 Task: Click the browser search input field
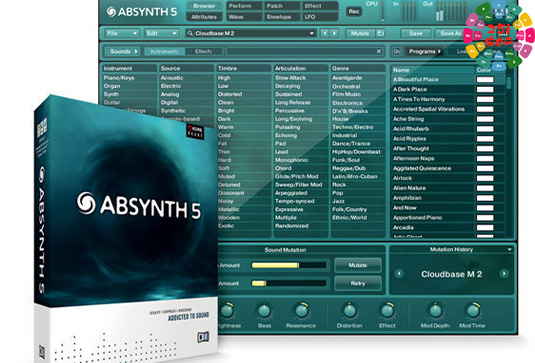pyautogui.click(x=301, y=52)
